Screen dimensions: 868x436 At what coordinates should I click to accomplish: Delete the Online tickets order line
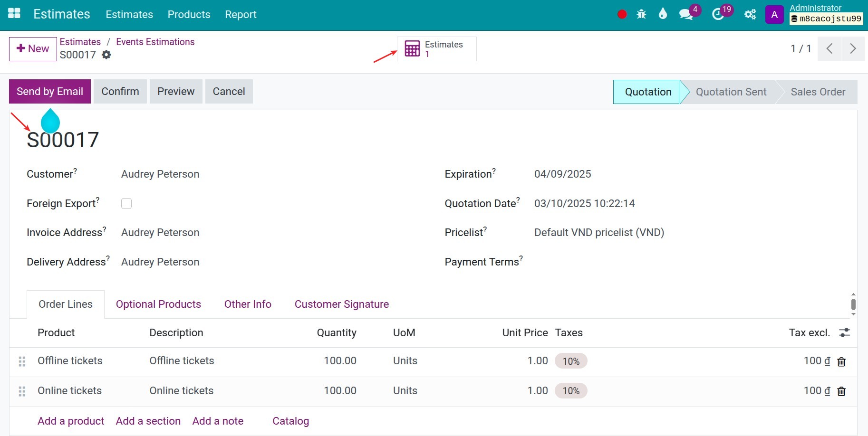pos(841,391)
